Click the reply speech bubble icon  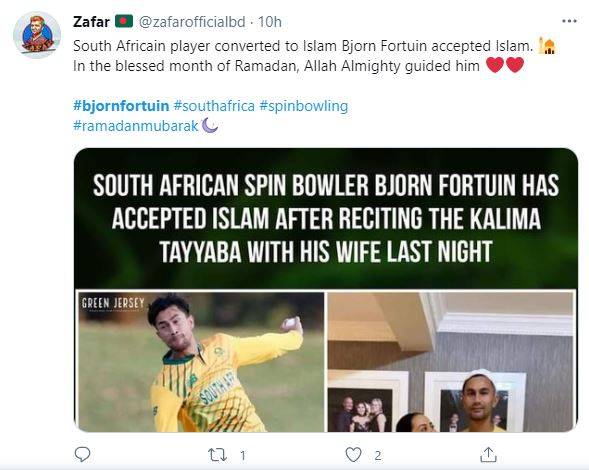(82, 455)
